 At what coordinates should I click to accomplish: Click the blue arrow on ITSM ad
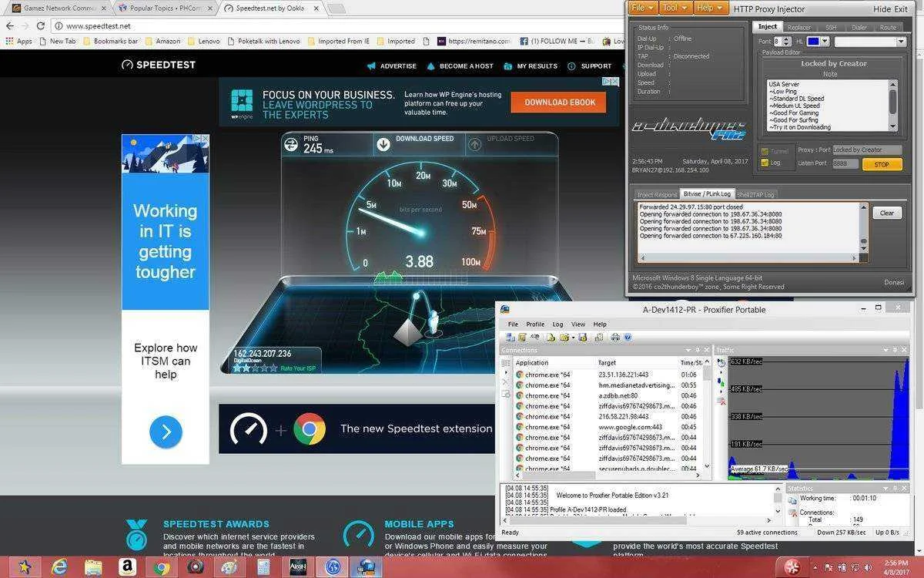click(x=166, y=432)
